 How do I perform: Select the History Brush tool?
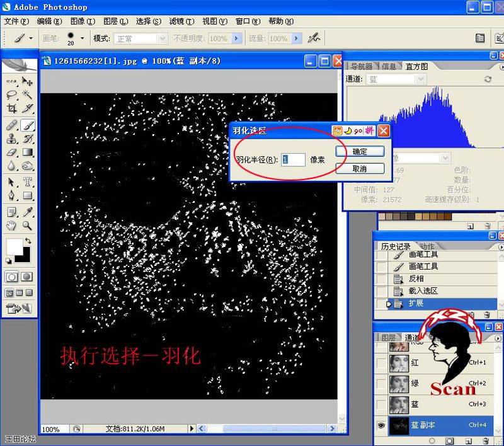(x=27, y=139)
